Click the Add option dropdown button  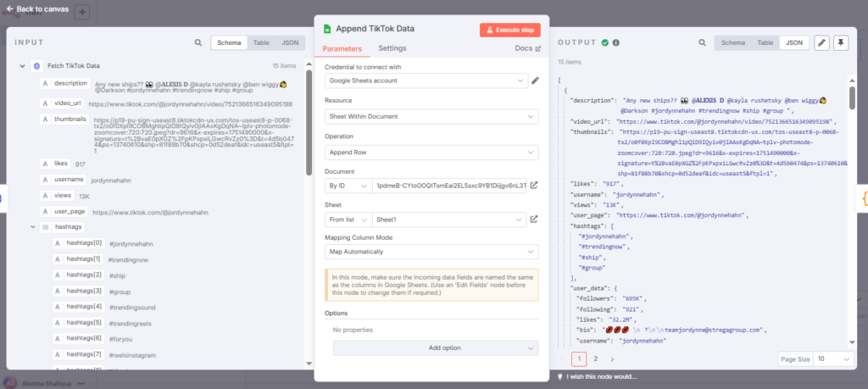(x=435, y=347)
